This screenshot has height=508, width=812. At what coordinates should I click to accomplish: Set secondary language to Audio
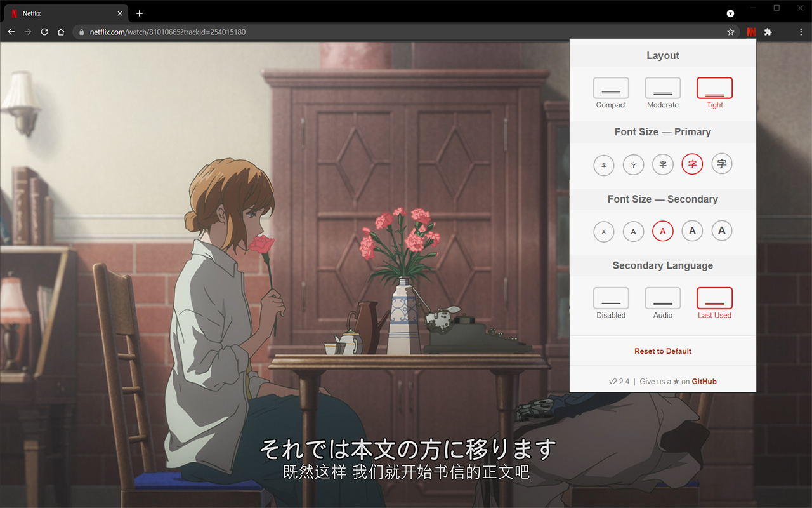coord(663,298)
